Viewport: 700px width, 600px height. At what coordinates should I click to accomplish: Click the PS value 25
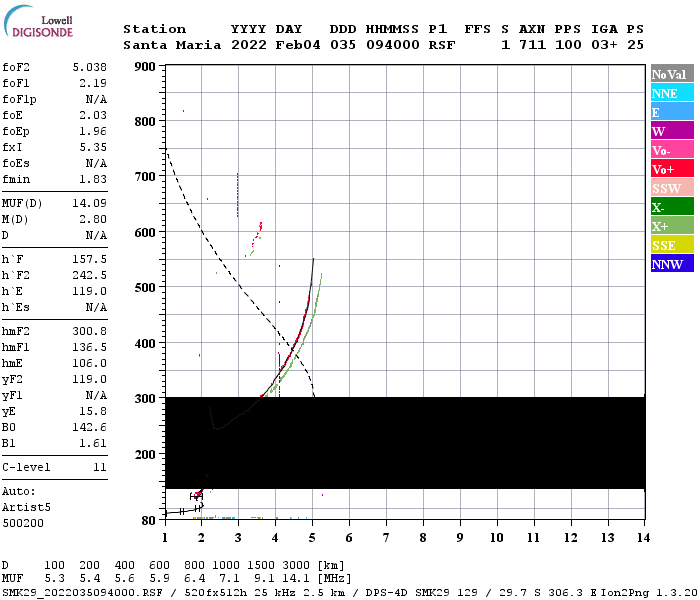635,45
